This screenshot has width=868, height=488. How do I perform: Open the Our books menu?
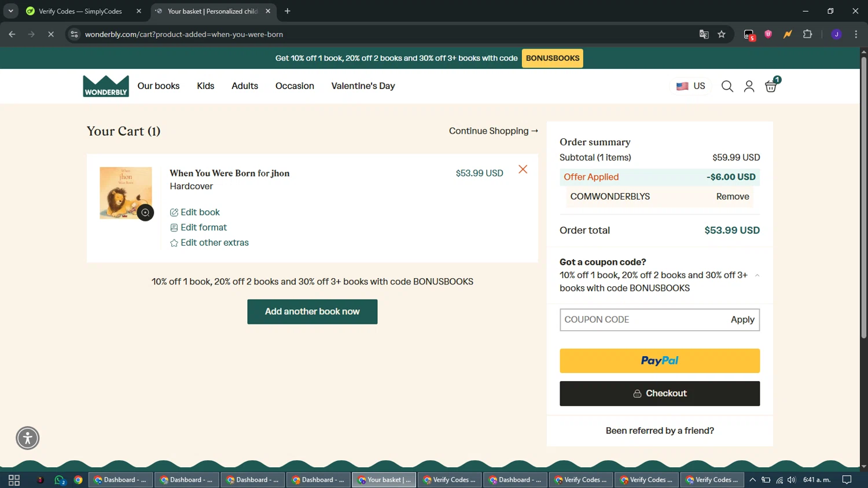point(159,86)
